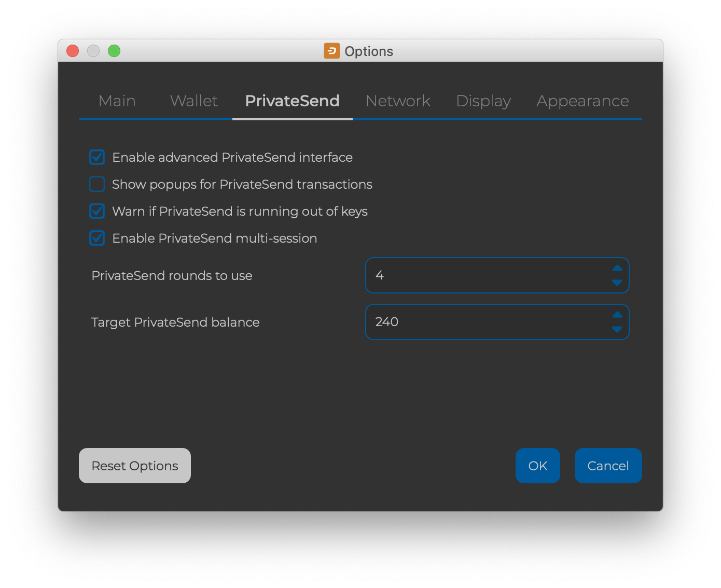Disable Enable PrivateSend multi-session checkbox
721x588 pixels.
(x=97, y=238)
